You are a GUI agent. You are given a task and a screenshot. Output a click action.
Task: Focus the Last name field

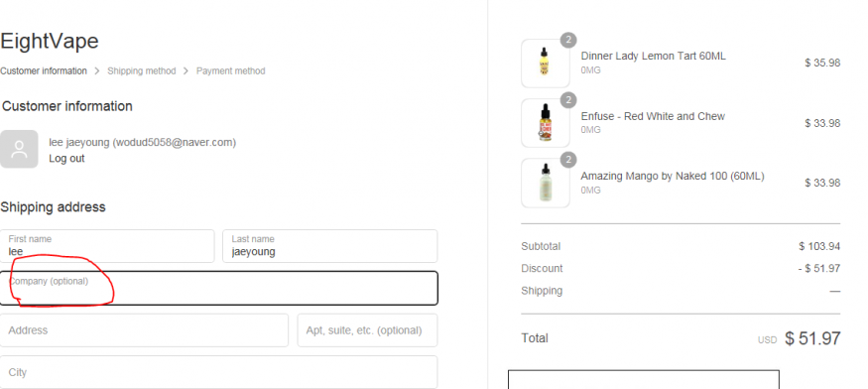point(330,246)
